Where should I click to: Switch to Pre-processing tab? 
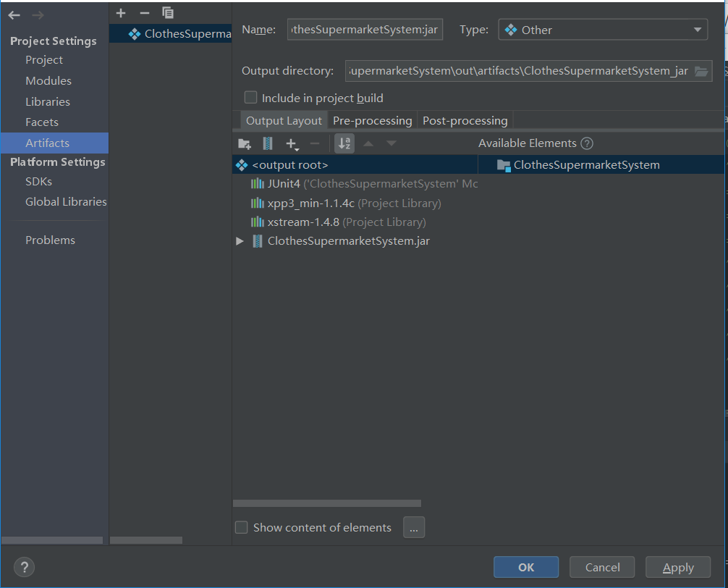[x=373, y=121]
